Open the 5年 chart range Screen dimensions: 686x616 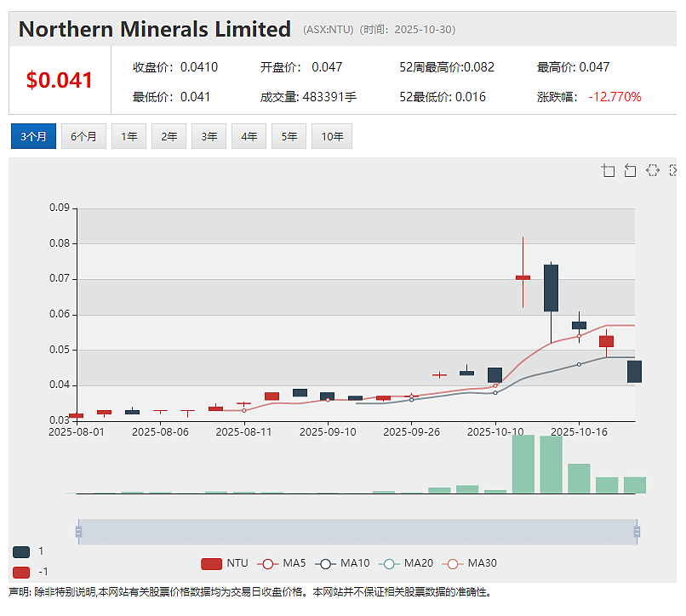tap(289, 136)
